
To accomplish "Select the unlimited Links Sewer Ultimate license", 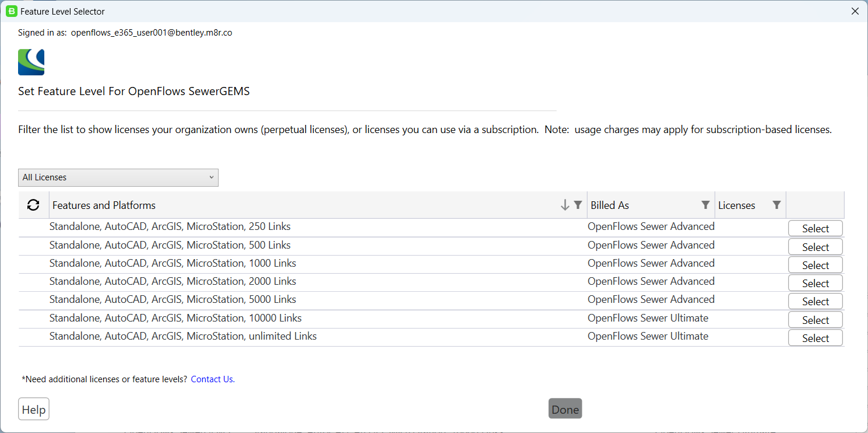I will coord(815,337).
